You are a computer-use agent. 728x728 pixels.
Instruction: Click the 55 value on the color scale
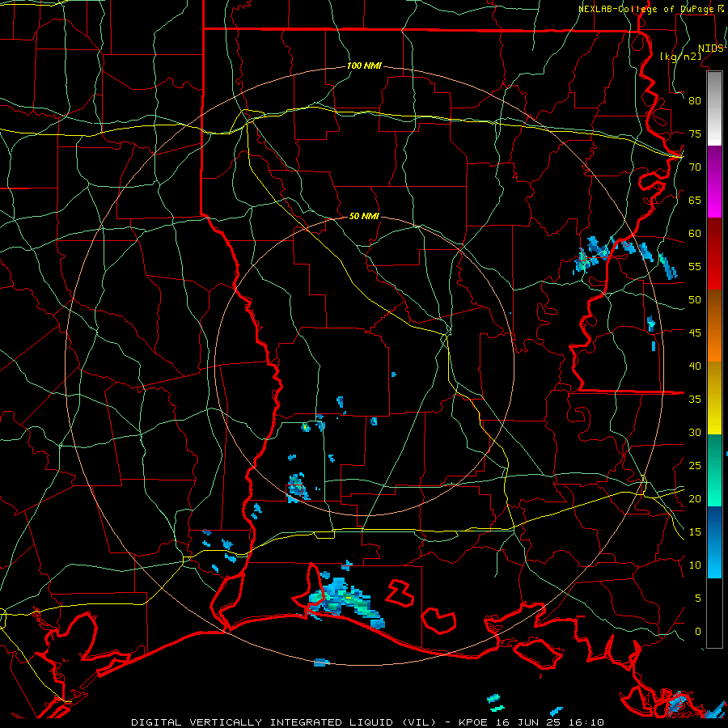tap(695, 266)
